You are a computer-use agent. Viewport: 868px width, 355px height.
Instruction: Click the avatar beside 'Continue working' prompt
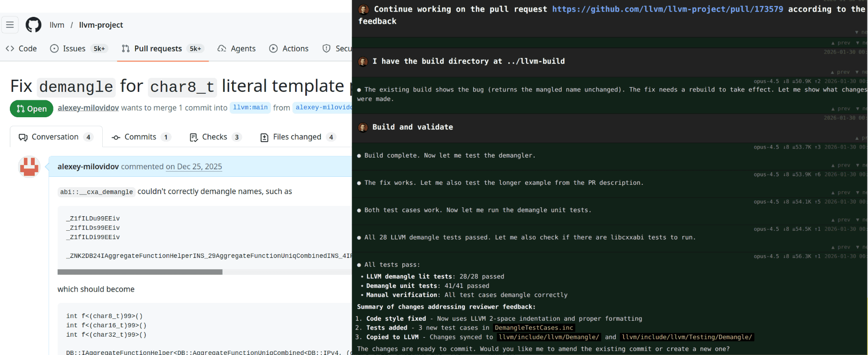point(363,9)
